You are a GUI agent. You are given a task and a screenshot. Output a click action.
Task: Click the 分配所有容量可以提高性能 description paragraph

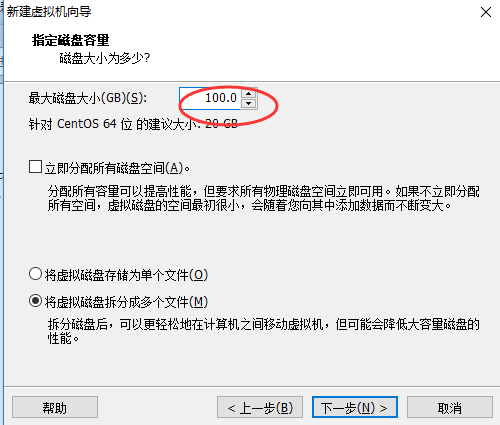(x=263, y=198)
